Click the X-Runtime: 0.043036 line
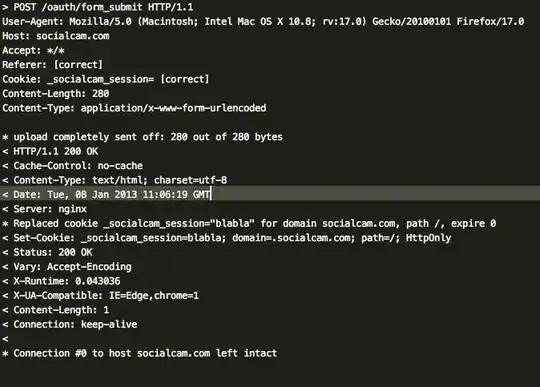Screen dimensions: 540x387 (61, 281)
